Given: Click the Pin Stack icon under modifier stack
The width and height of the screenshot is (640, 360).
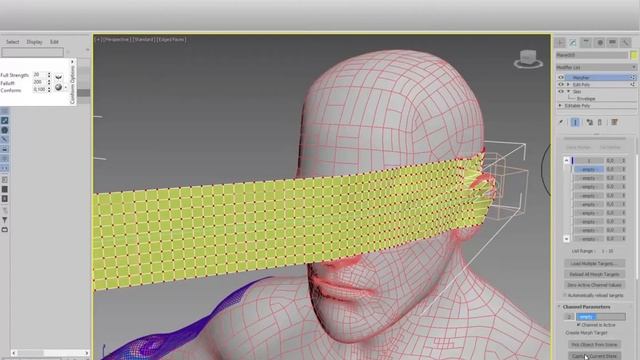Looking at the screenshot, I should tap(562, 122).
